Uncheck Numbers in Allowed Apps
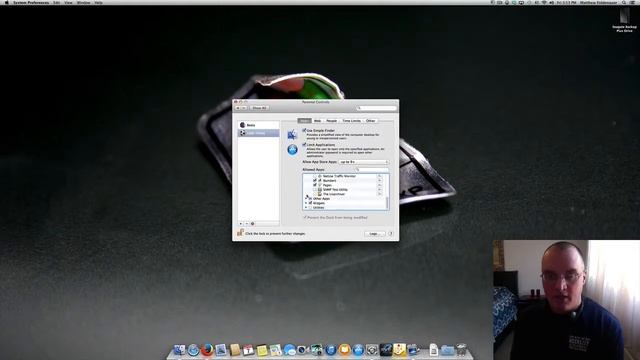 315,180
